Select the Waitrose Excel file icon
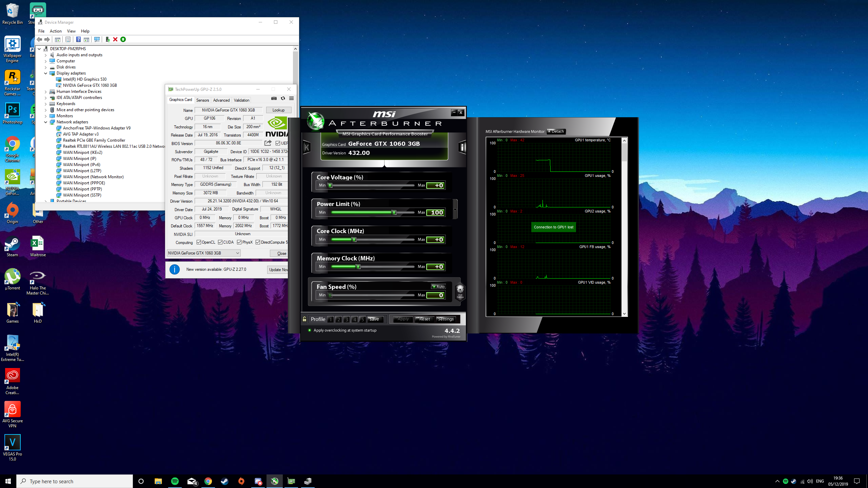 coord(38,246)
